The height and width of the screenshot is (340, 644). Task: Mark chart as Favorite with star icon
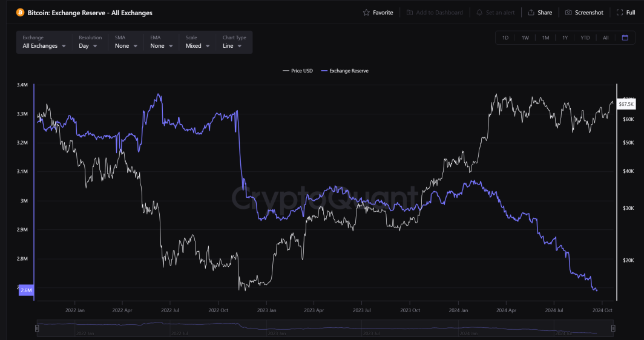point(366,13)
